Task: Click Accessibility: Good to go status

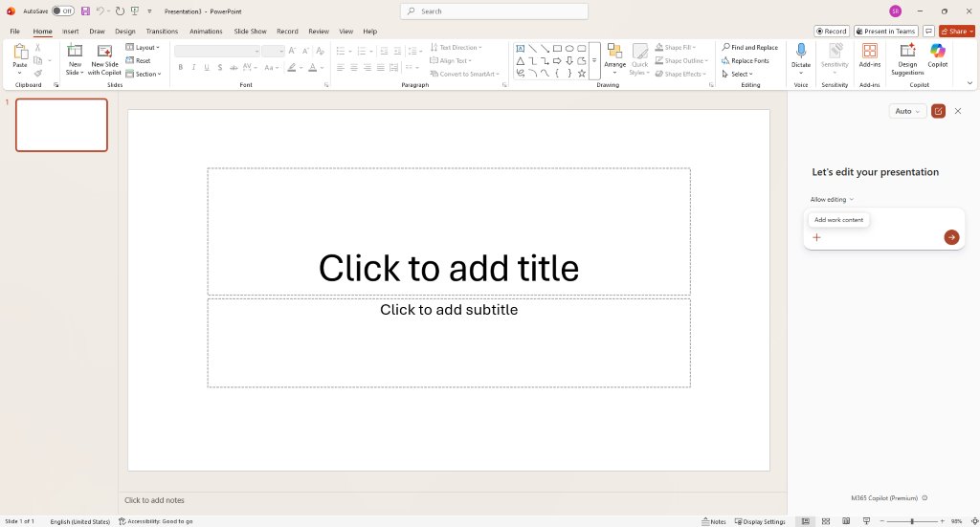Action: [156, 521]
